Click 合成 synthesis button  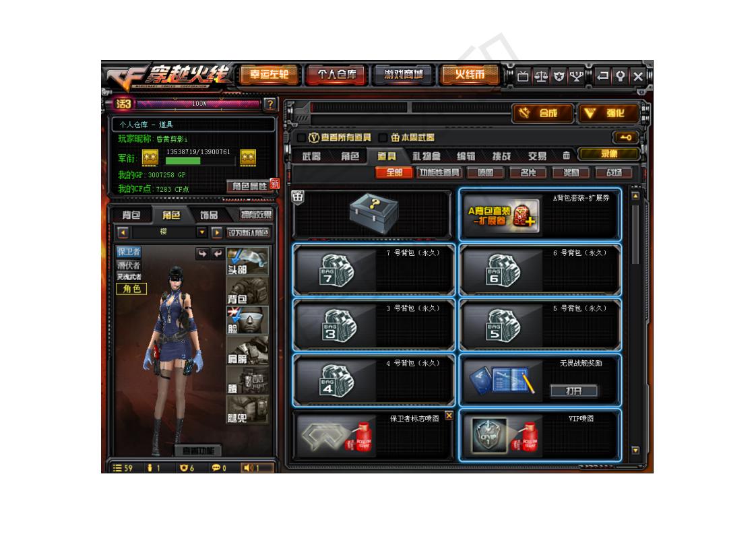click(x=542, y=113)
